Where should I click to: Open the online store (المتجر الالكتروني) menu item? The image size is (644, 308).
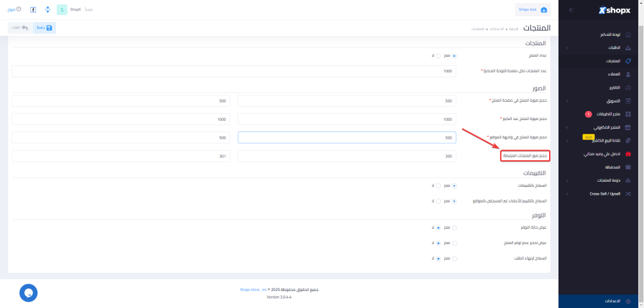606,128
